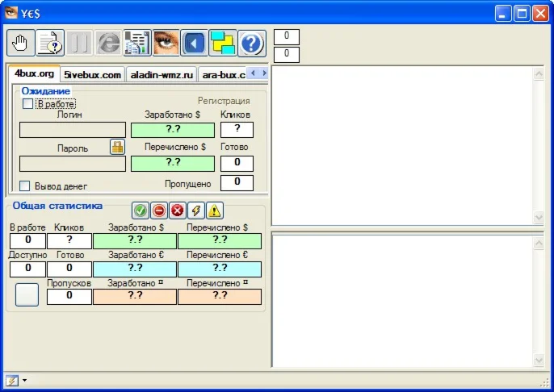Move tabs right with tab strip arrow
Screen dimensions: 554x392
[264, 73]
